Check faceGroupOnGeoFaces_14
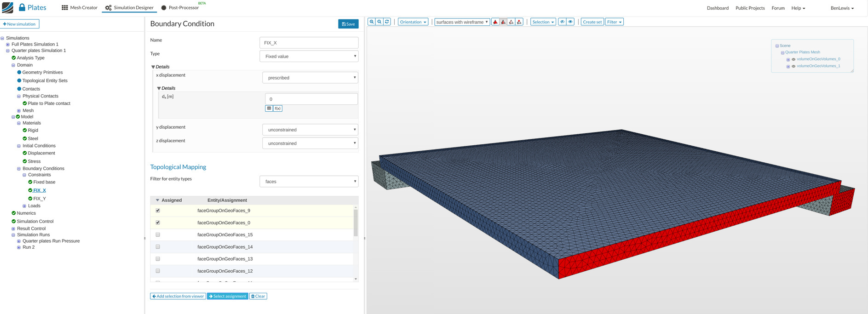This screenshot has height=314, width=868. (158, 247)
